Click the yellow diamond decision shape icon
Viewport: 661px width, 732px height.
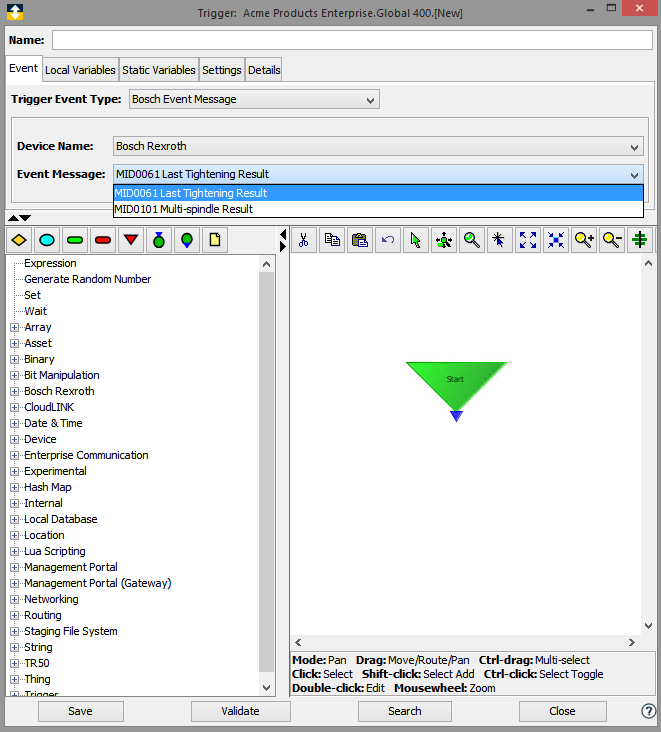[18, 240]
